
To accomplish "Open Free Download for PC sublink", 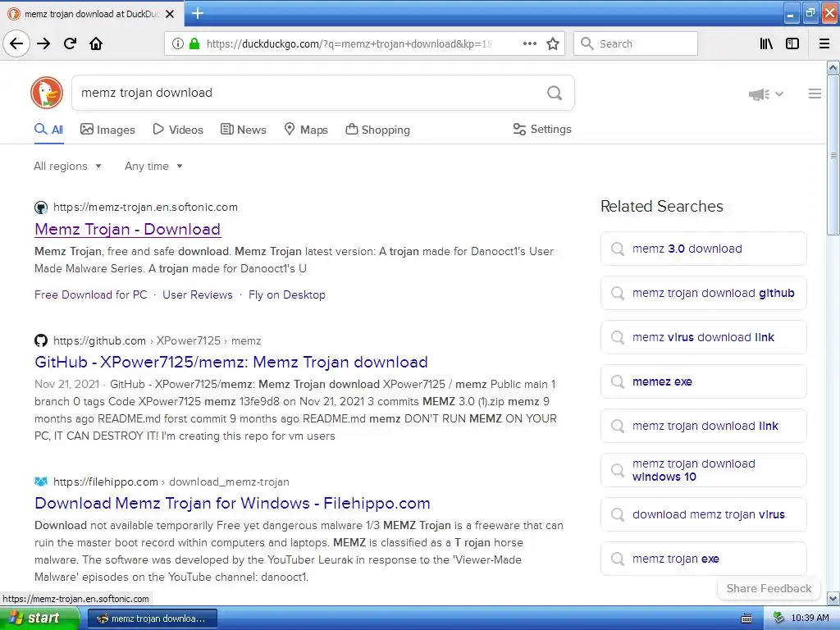I will (x=90, y=294).
